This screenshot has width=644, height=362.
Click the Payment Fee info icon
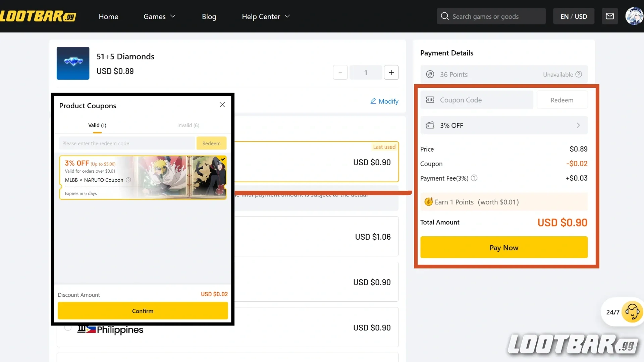click(x=474, y=178)
